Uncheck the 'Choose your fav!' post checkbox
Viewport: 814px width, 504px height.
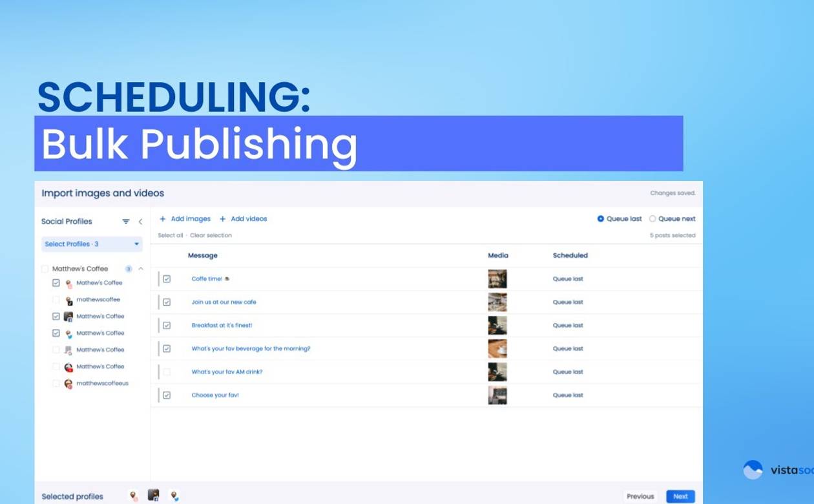(x=167, y=395)
